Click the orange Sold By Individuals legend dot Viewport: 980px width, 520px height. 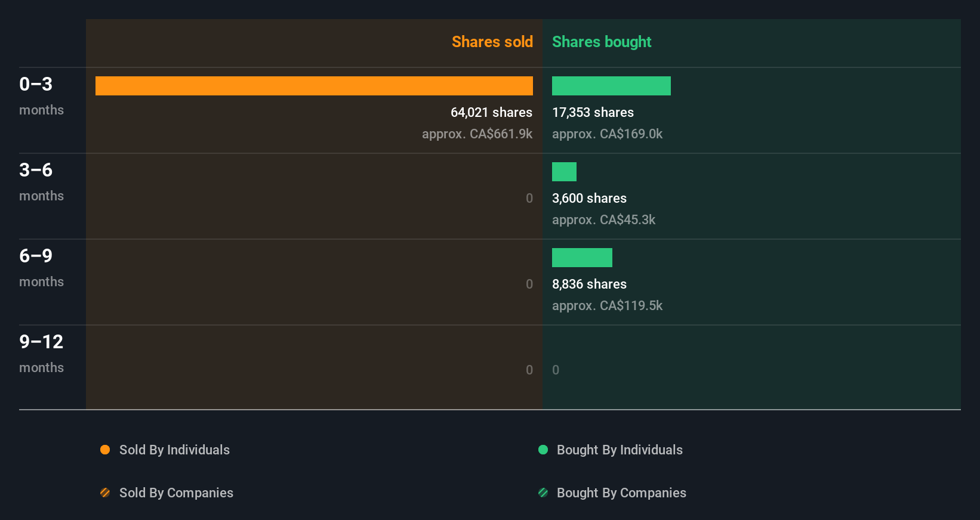coord(105,450)
